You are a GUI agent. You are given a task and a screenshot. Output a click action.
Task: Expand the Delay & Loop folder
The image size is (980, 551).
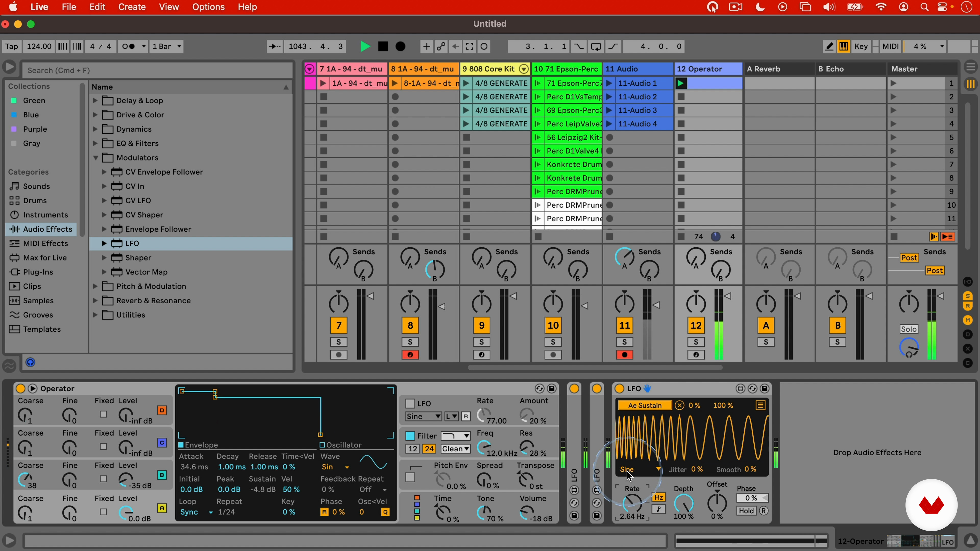point(95,101)
